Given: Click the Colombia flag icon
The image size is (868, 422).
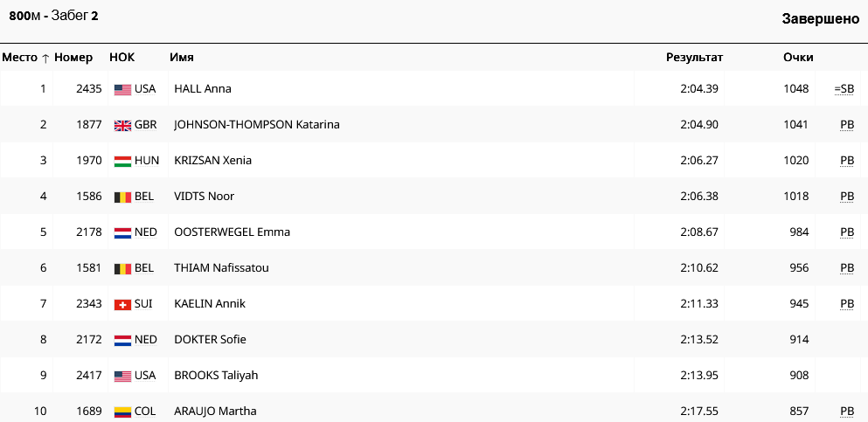Looking at the screenshot, I should (x=122, y=412).
